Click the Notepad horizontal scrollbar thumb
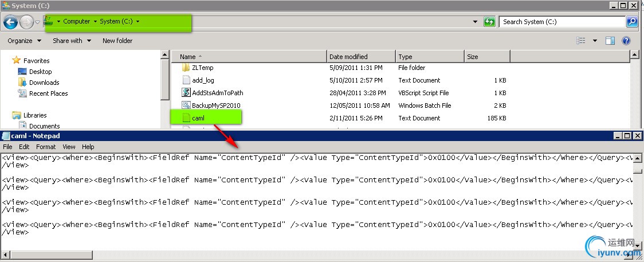The width and height of the screenshot is (644, 262). click(x=50, y=255)
